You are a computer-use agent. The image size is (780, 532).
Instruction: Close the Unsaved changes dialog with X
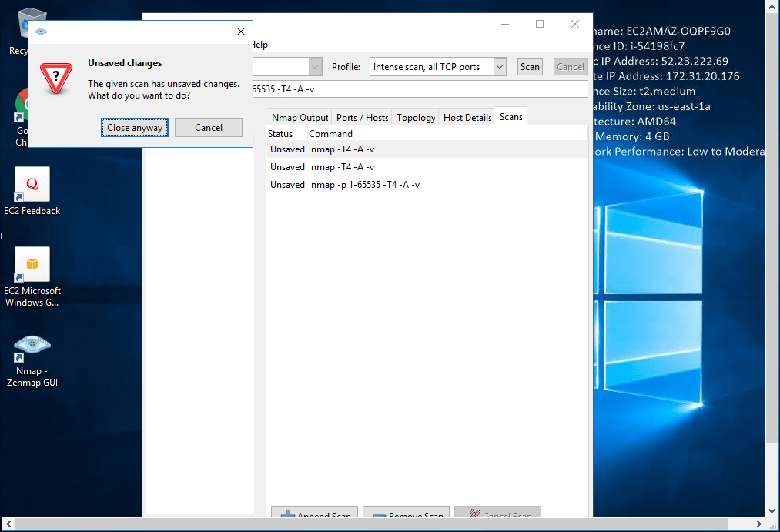coord(241,32)
